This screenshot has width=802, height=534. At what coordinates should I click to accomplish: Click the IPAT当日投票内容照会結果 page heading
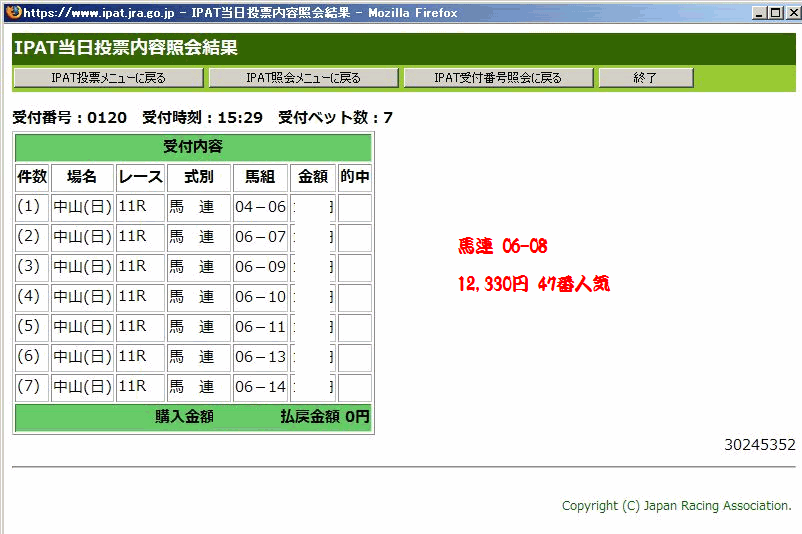coord(126,48)
